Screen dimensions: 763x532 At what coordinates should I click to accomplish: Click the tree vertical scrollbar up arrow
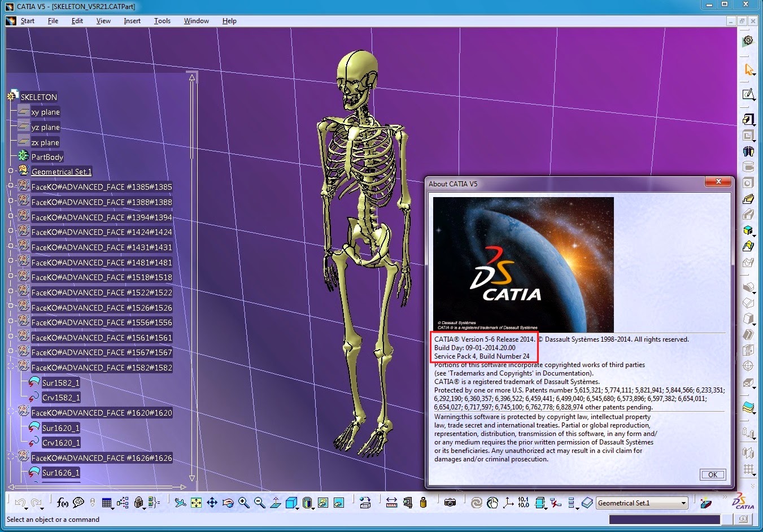coord(192,77)
